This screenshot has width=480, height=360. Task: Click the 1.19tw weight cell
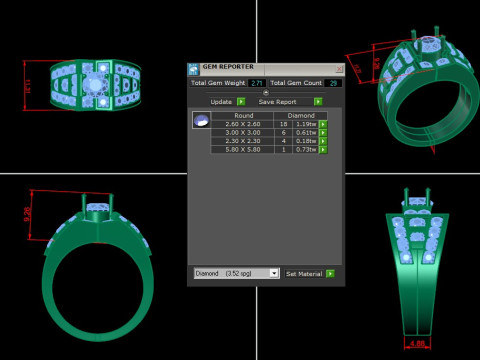306,124
